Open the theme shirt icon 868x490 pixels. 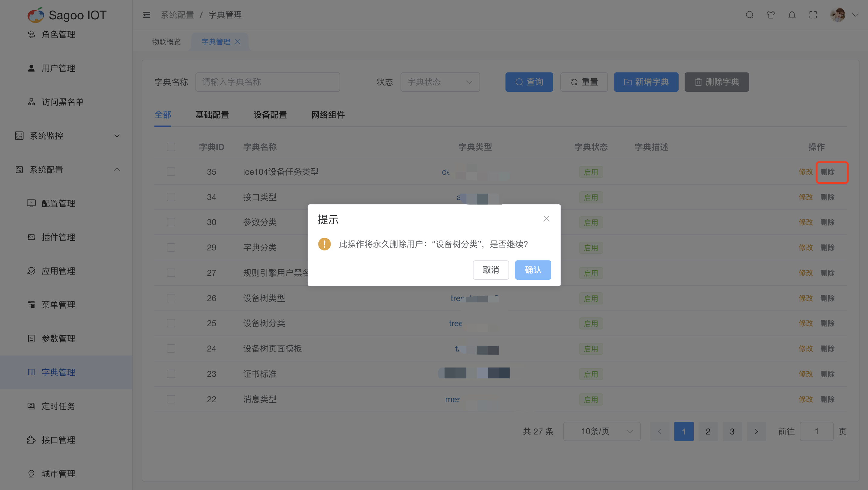pos(771,15)
